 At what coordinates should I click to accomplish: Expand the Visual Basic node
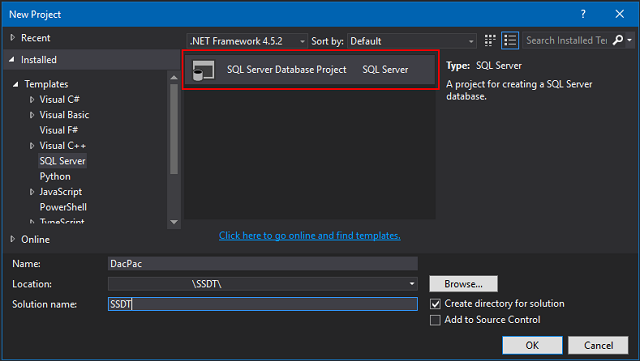(x=32, y=115)
